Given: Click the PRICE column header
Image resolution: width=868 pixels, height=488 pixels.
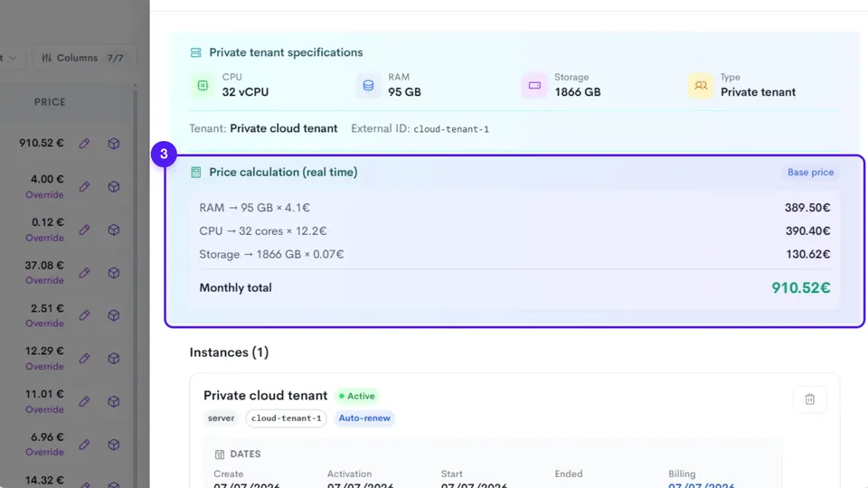Looking at the screenshot, I should [x=50, y=102].
